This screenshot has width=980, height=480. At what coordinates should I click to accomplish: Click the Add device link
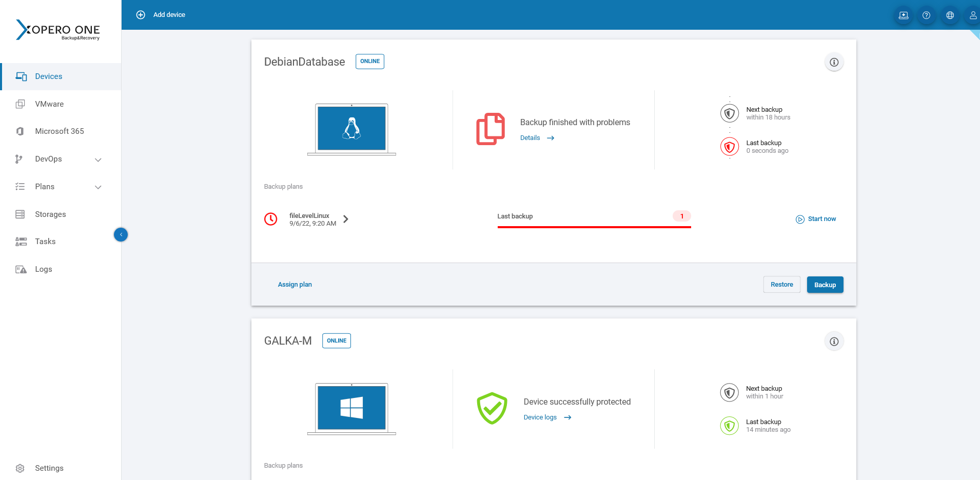pos(169,15)
